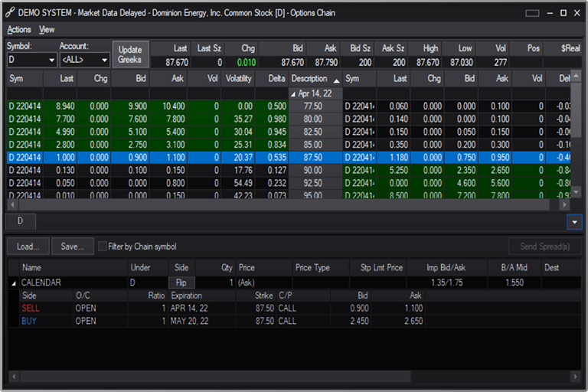Open the tab list dropdown arrow
Image resolution: width=588 pixels, height=392 pixels.
574,222
